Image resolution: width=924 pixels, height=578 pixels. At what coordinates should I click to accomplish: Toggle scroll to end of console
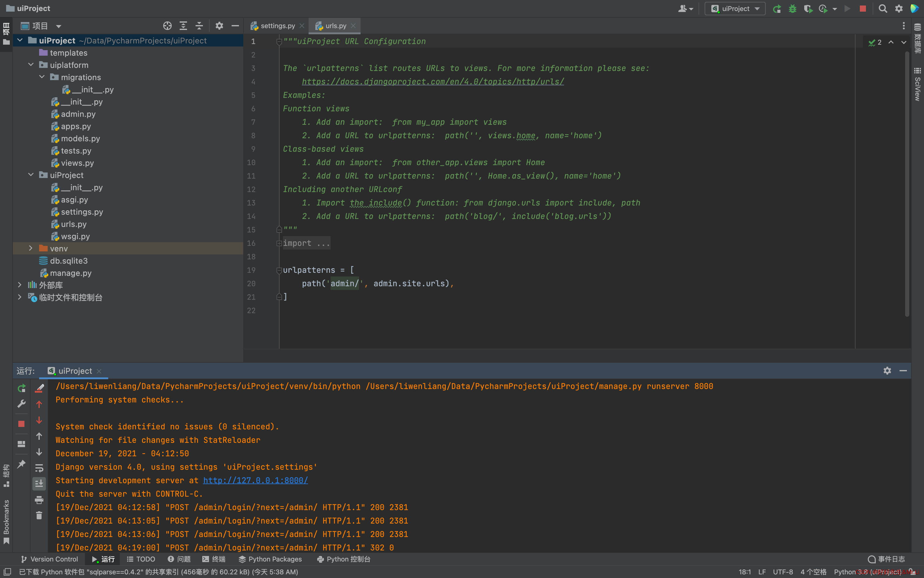click(x=39, y=484)
